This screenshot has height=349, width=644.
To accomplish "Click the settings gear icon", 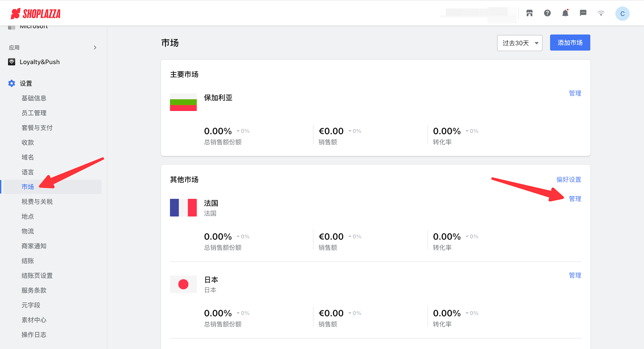I will [x=12, y=83].
